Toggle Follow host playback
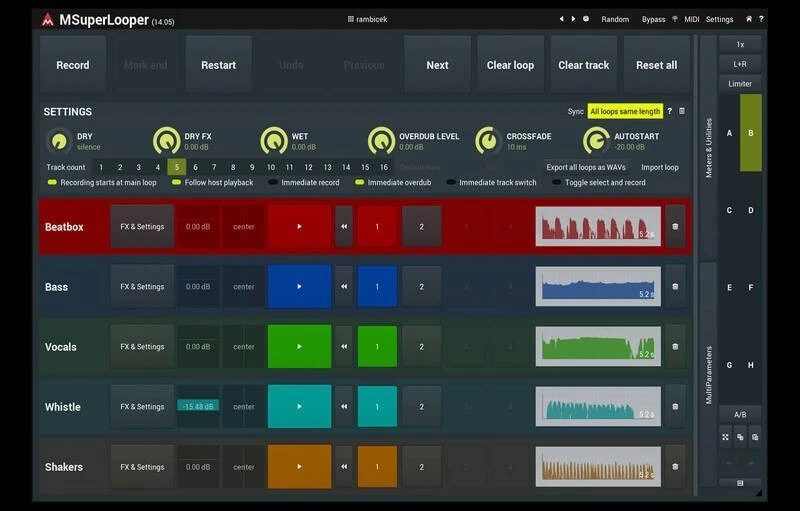Viewport: 800px width, 511px height. pyautogui.click(x=213, y=183)
